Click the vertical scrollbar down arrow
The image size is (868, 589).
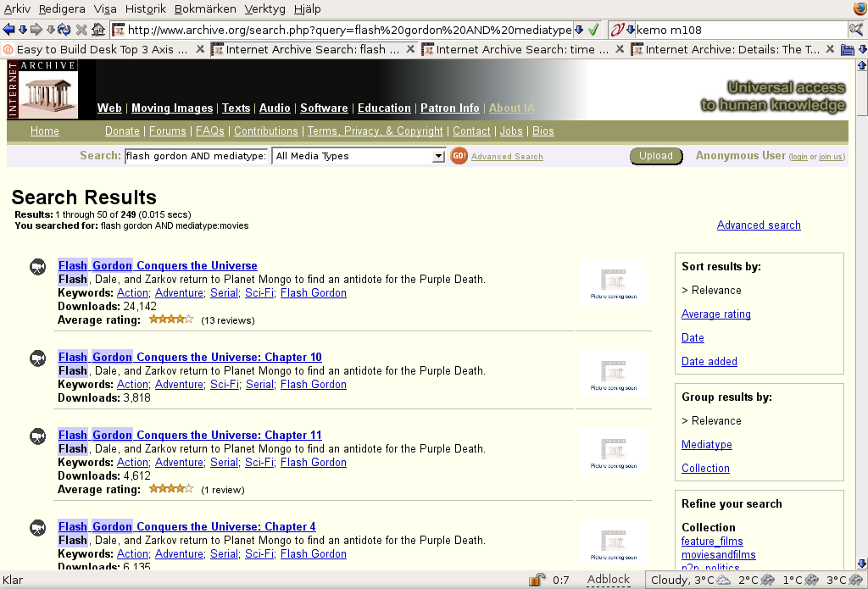pos(862,564)
